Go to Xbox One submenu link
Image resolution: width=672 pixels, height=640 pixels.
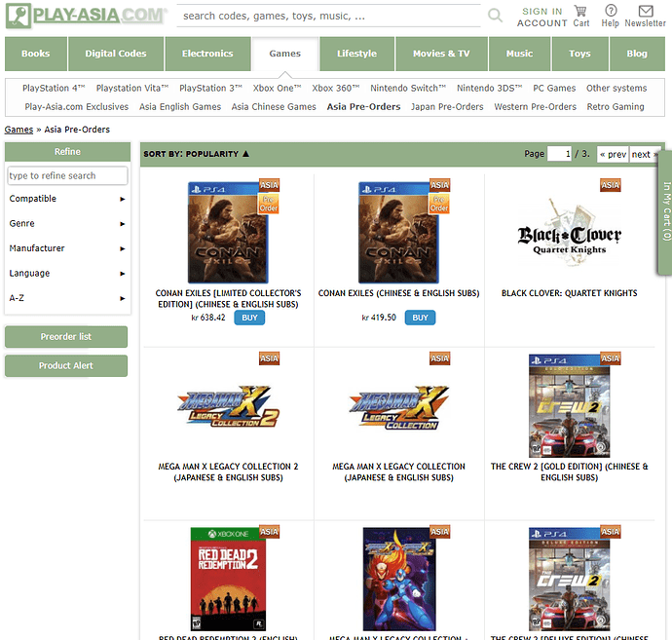[277, 89]
